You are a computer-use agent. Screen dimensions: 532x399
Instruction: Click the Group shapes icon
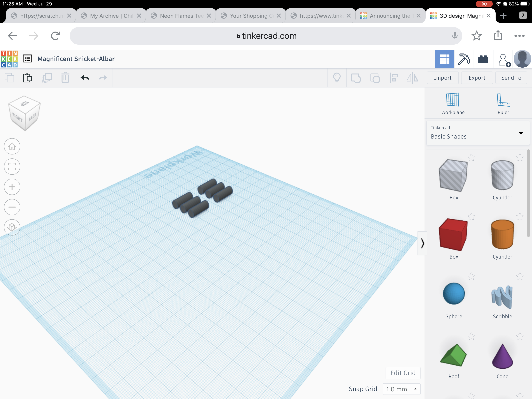click(356, 78)
